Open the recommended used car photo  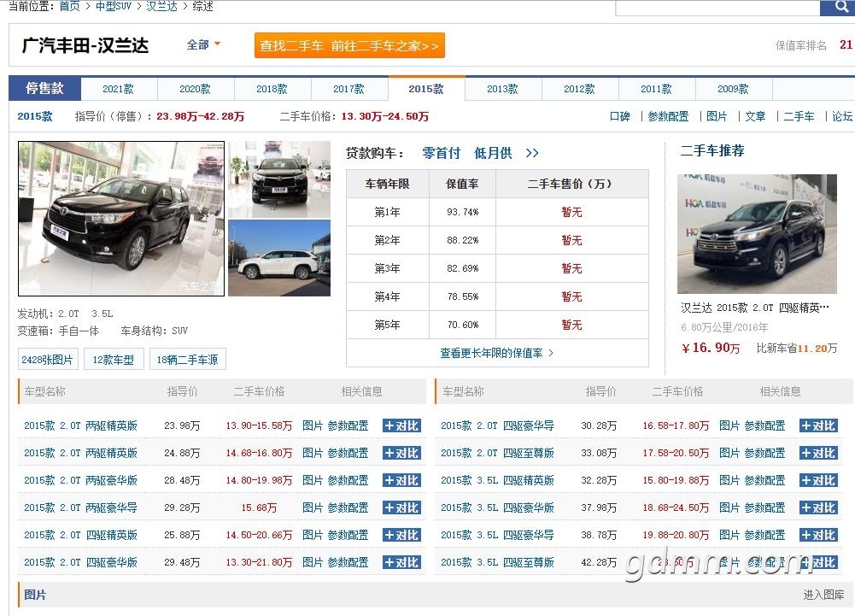click(x=757, y=234)
